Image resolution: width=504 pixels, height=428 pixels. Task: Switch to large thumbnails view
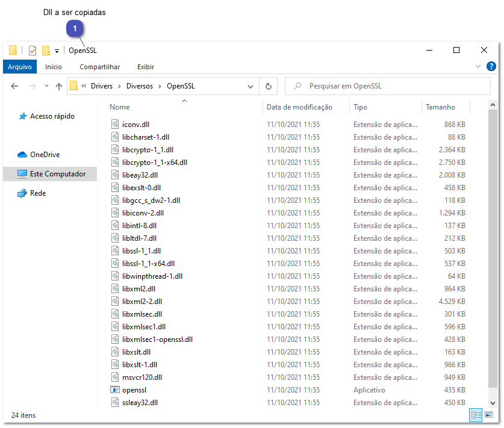click(489, 415)
